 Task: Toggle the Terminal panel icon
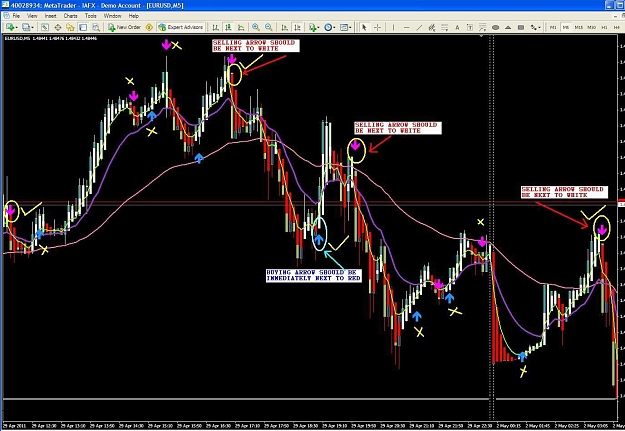[x=83, y=27]
